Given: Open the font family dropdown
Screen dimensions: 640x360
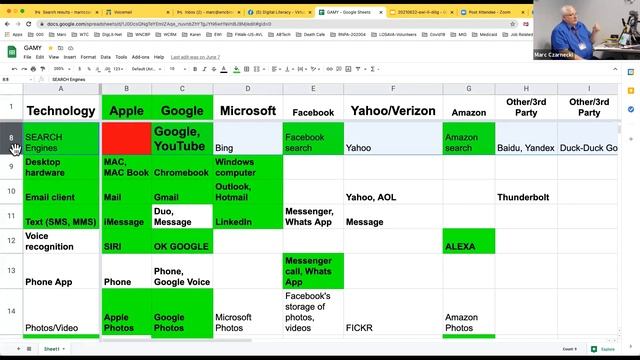Looking at the screenshot, I should tap(147, 69).
